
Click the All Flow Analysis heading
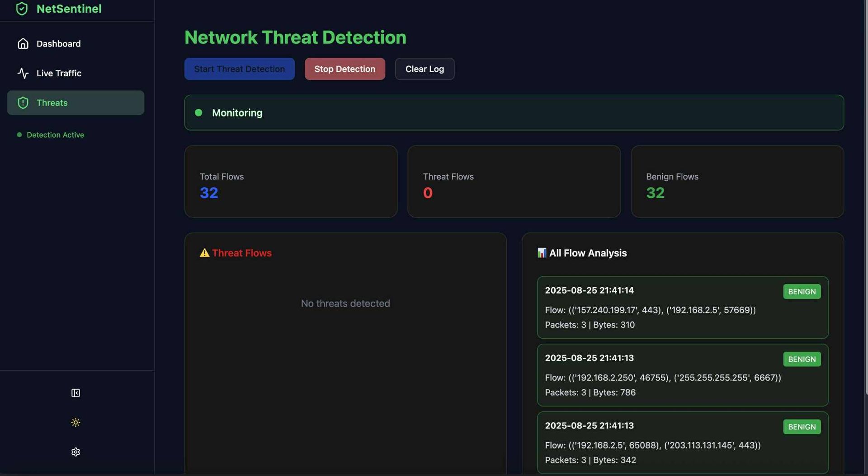coord(588,253)
